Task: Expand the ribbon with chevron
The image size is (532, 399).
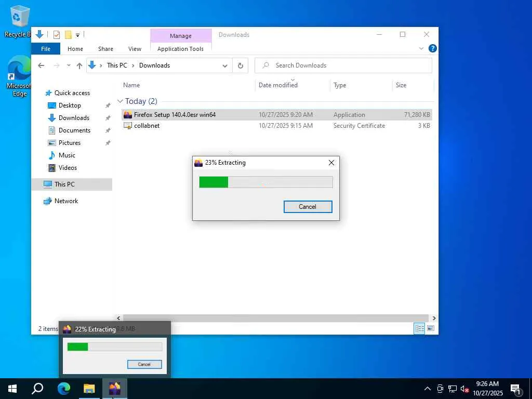Action: click(x=421, y=48)
